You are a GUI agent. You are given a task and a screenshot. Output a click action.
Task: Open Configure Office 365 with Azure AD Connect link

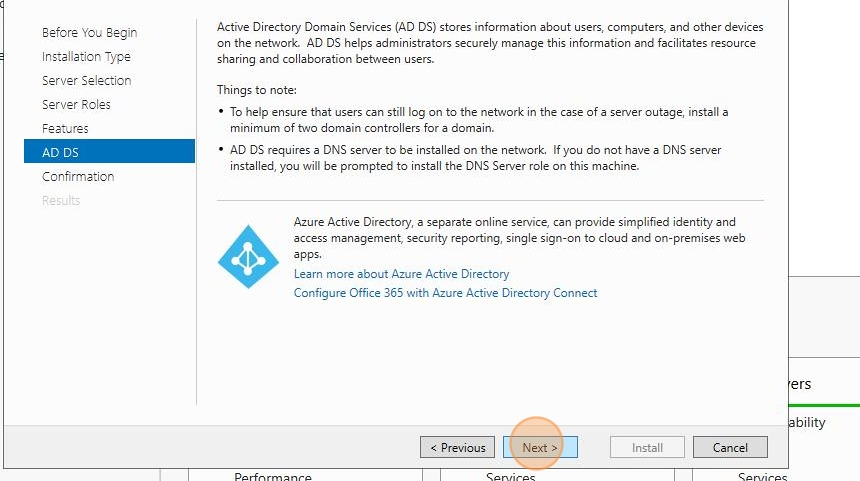[x=445, y=293]
